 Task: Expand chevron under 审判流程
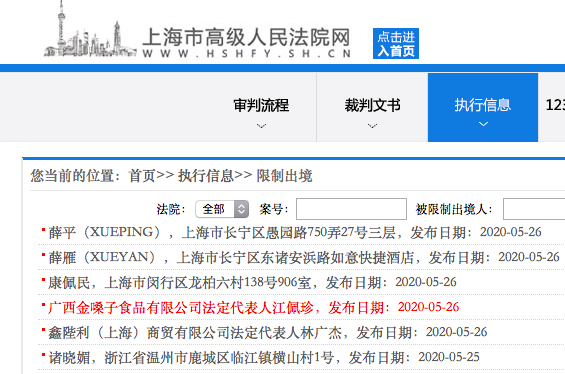coord(261,126)
